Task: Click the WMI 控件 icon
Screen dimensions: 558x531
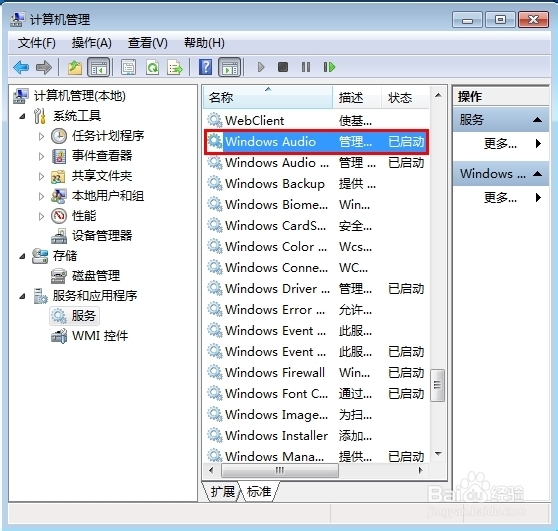Action: 59,336
